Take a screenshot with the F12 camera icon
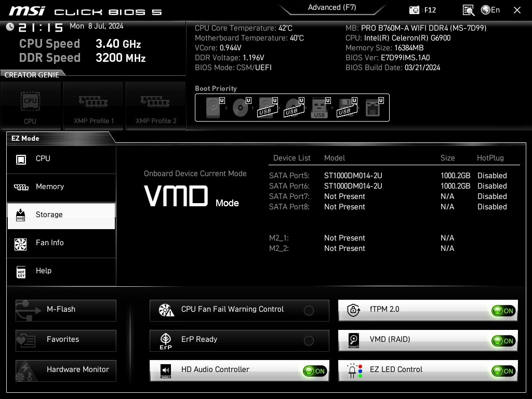This screenshot has height=399, width=532. [414, 10]
